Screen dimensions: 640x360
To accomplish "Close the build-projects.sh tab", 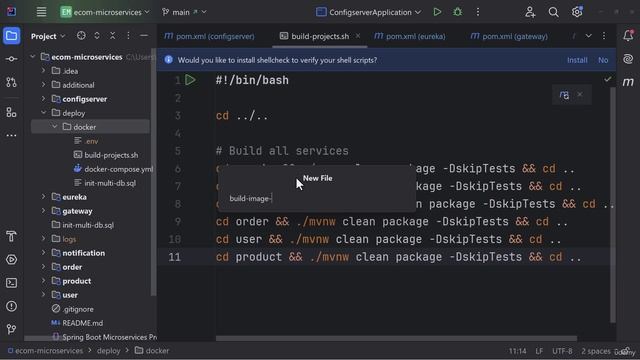I will tap(358, 36).
